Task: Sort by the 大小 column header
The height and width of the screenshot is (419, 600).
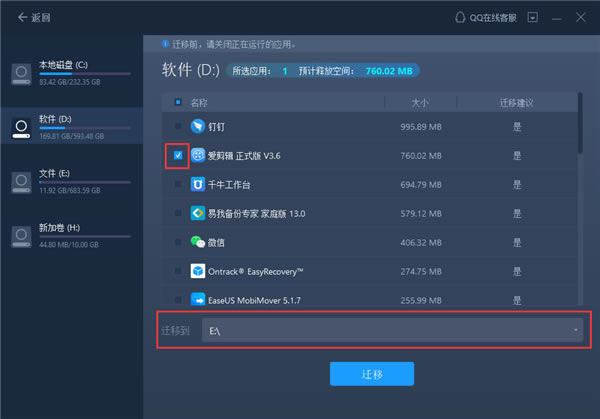Action: coord(420,103)
